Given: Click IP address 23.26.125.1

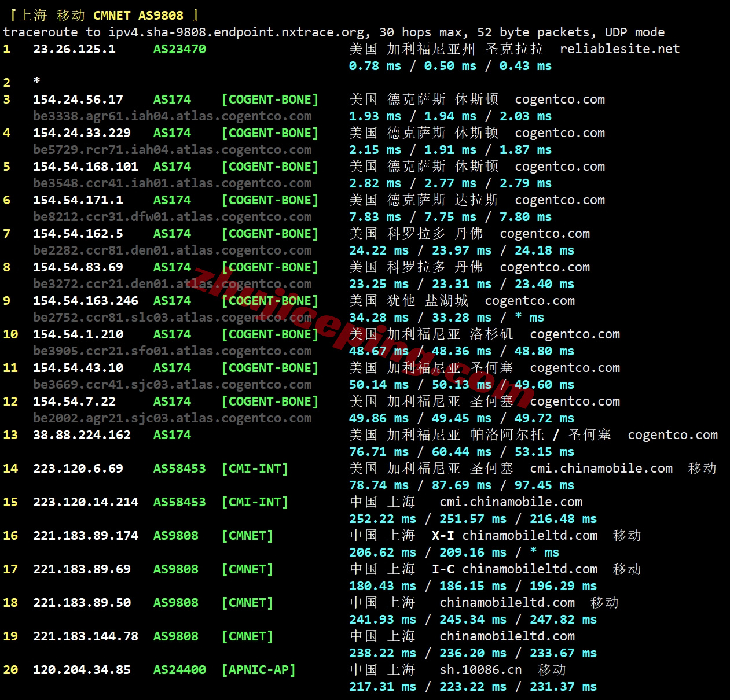Looking at the screenshot, I should pos(74,49).
